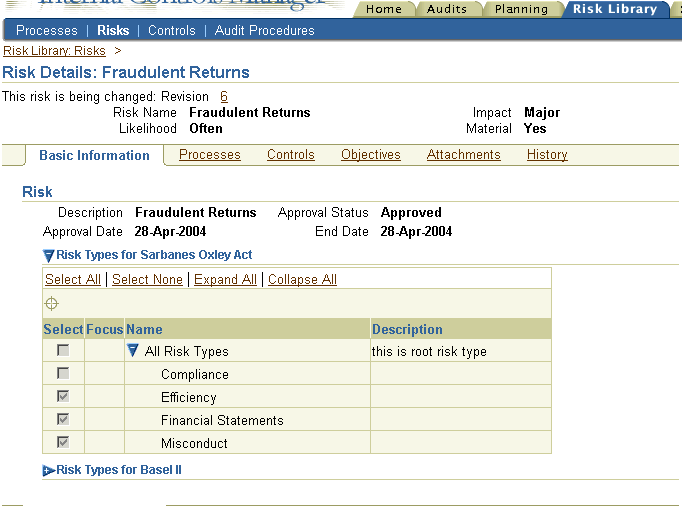Image resolution: width=682 pixels, height=506 pixels.
Task: Open Audit Procedures in the subnavigation bar
Action: pos(264,30)
